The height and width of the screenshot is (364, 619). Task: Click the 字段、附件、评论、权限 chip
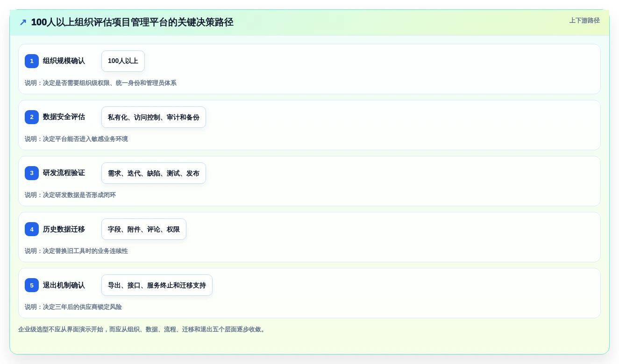[144, 229]
